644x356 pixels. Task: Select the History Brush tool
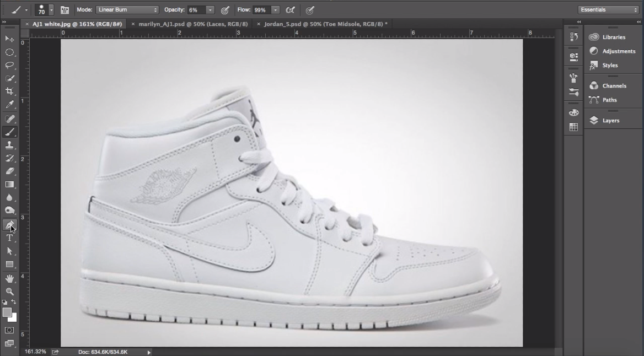9,159
